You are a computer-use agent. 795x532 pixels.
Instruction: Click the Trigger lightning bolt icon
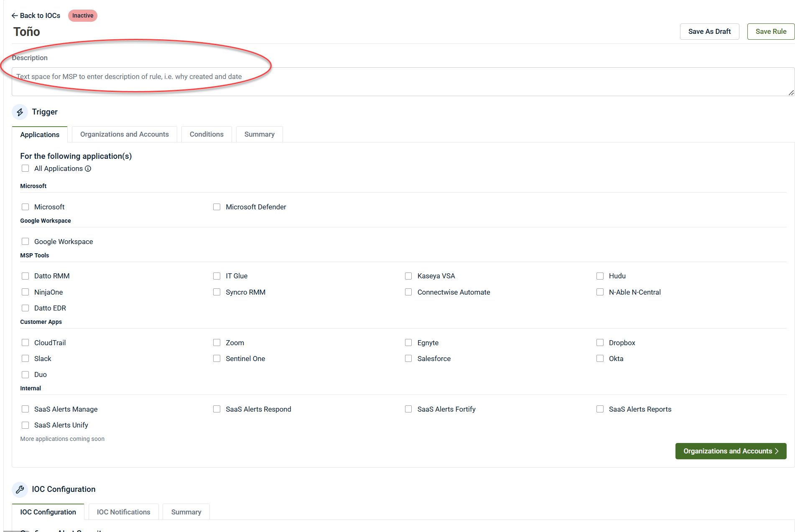click(x=20, y=112)
